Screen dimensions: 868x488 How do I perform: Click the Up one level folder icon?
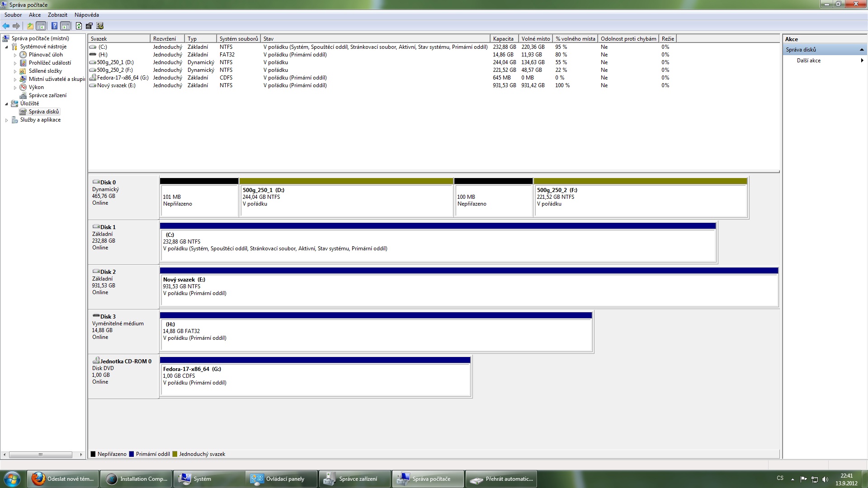[x=30, y=26]
